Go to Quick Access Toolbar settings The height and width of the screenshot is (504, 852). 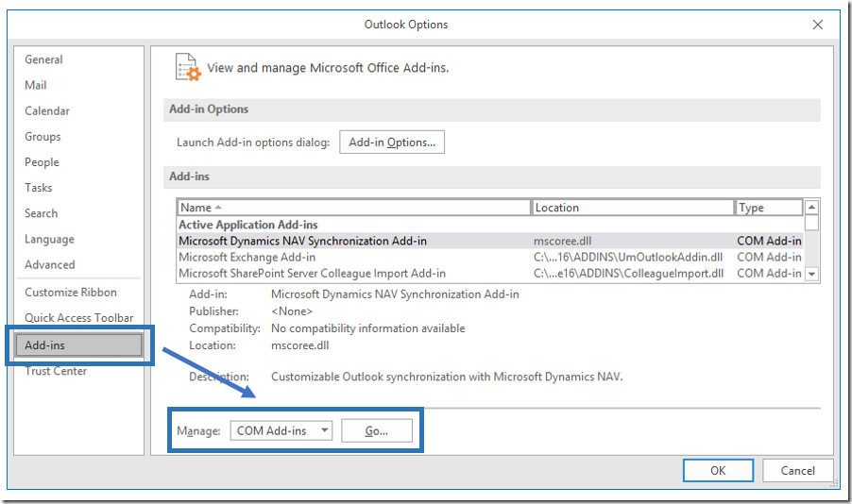tap(78, 318)
